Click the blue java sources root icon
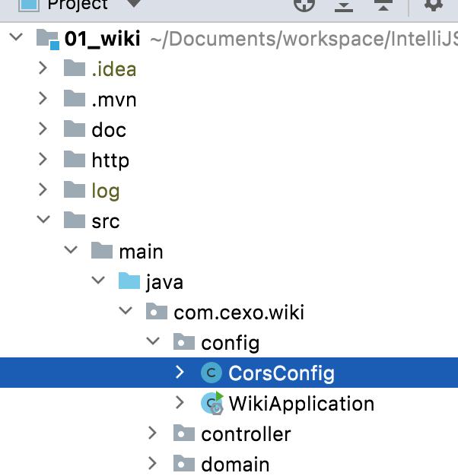Image resolution: width=458 pixels, height=476 pixels. tap(129, 281)
